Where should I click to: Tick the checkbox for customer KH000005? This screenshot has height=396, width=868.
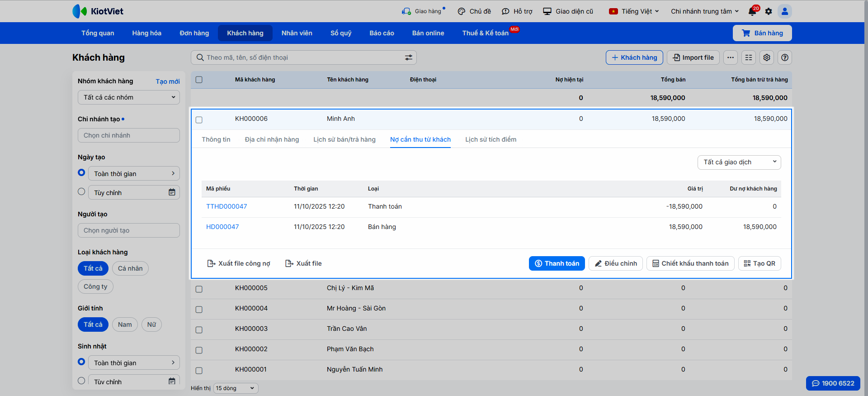pos(199,289)
